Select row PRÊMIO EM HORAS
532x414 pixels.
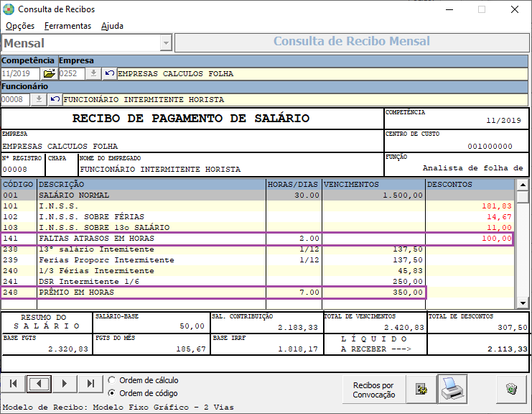[x=258, y=293]
